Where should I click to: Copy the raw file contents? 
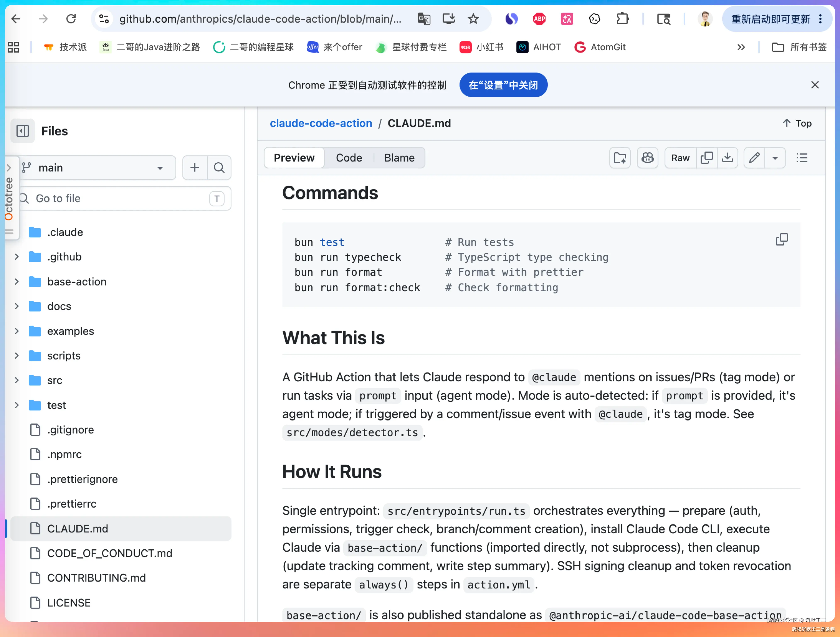click(707, 158)
